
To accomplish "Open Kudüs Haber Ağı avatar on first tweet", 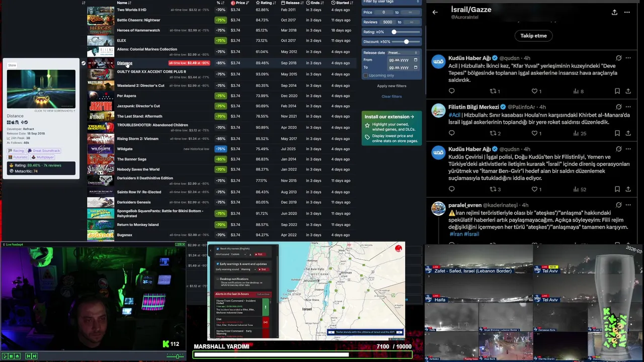I will pos(438,61).
